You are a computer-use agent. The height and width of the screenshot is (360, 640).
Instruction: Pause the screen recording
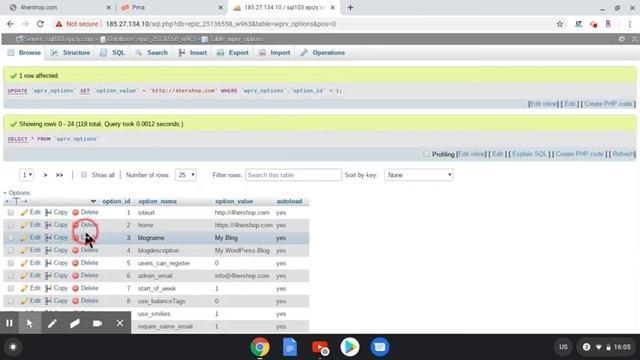9,323
